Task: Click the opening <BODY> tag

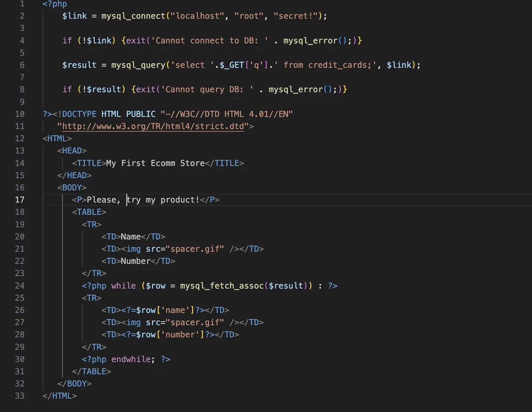Action: (x=72, y=188)
